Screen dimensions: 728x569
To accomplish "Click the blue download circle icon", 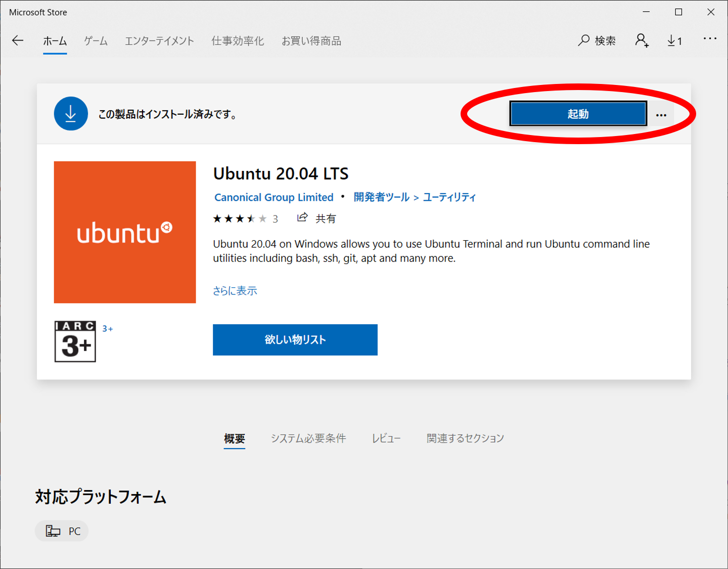I will point(71,113).
